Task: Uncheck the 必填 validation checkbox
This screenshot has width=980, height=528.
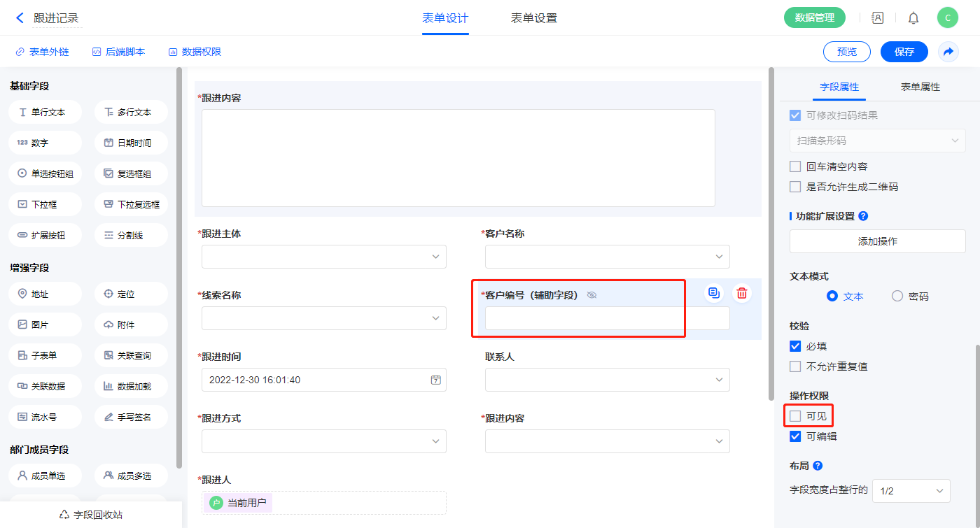Action: coord(795,346)
